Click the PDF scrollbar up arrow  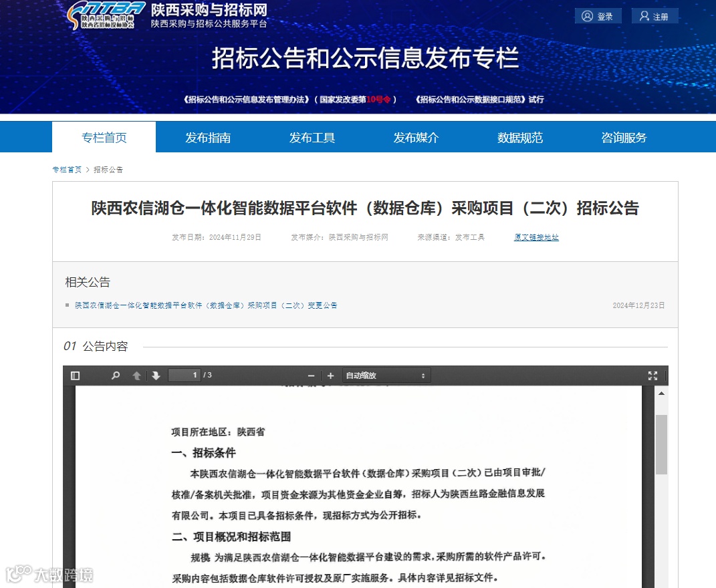coord(661,394)
